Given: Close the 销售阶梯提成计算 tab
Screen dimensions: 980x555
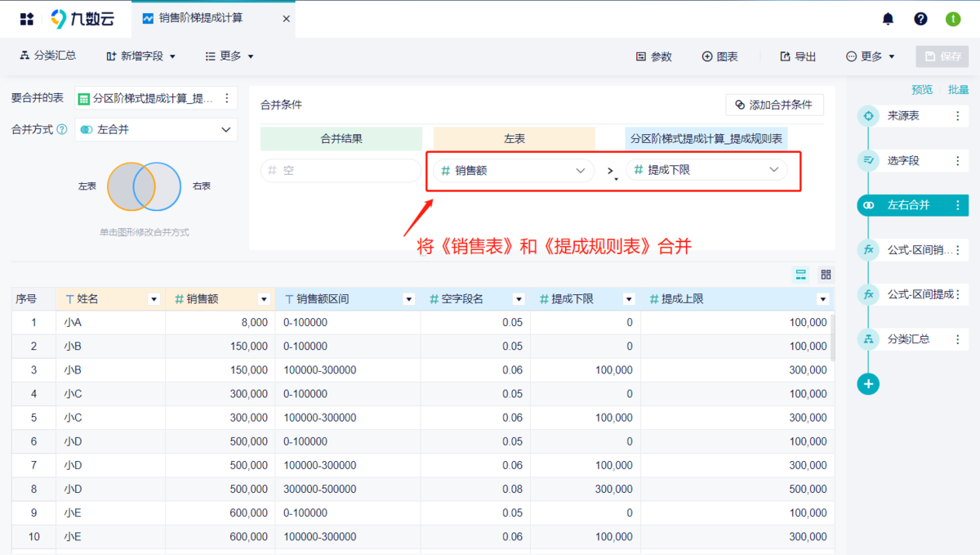Looking at the screenshot, I should [287, 18].
